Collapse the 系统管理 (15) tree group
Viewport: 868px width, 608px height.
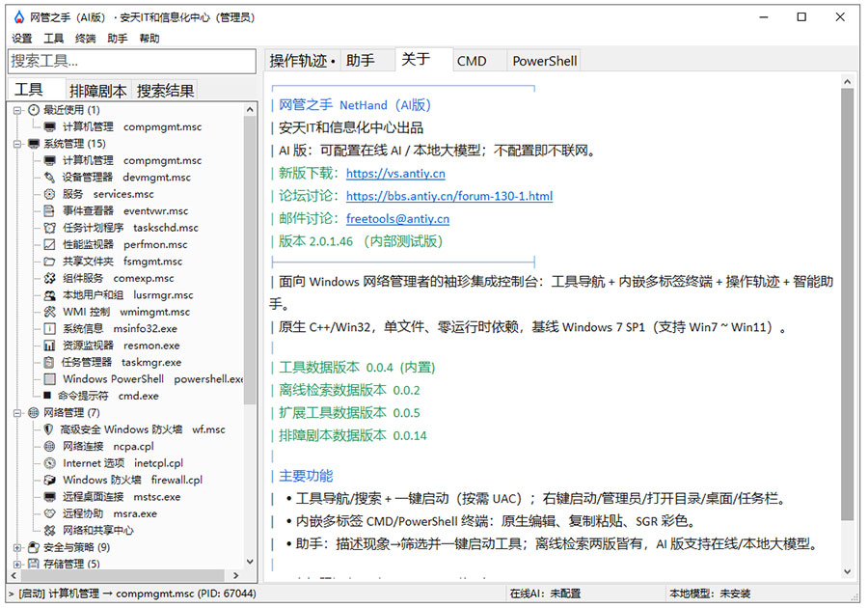pyautogui.click(x=17, y=144)
